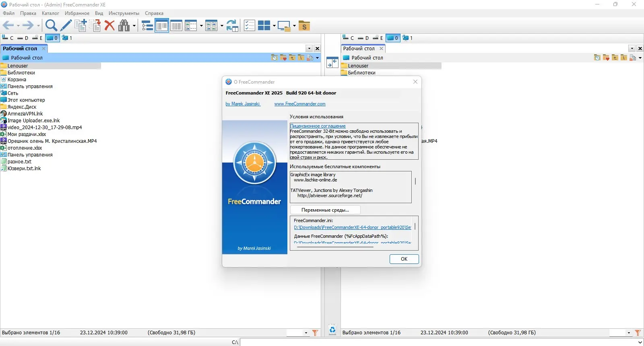The image size is (644, 346).
Task: Show the folder tree view icon
Action: tap(147, 26)
